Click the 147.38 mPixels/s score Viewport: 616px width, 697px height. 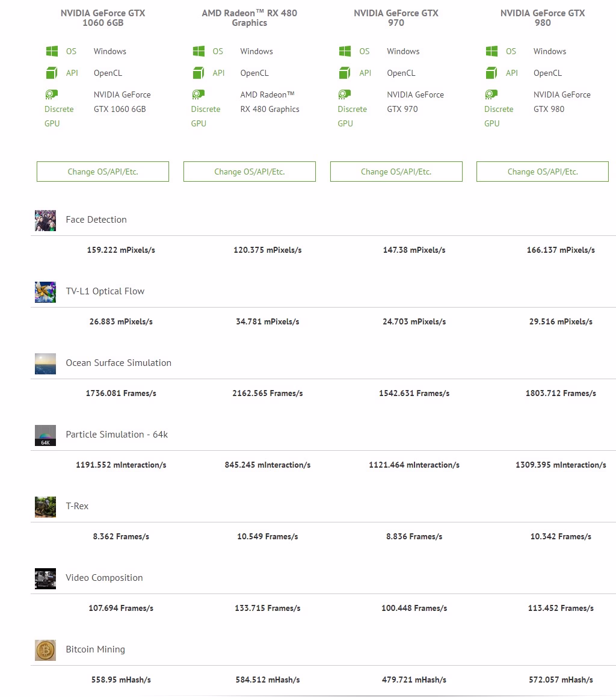[414, 250]
